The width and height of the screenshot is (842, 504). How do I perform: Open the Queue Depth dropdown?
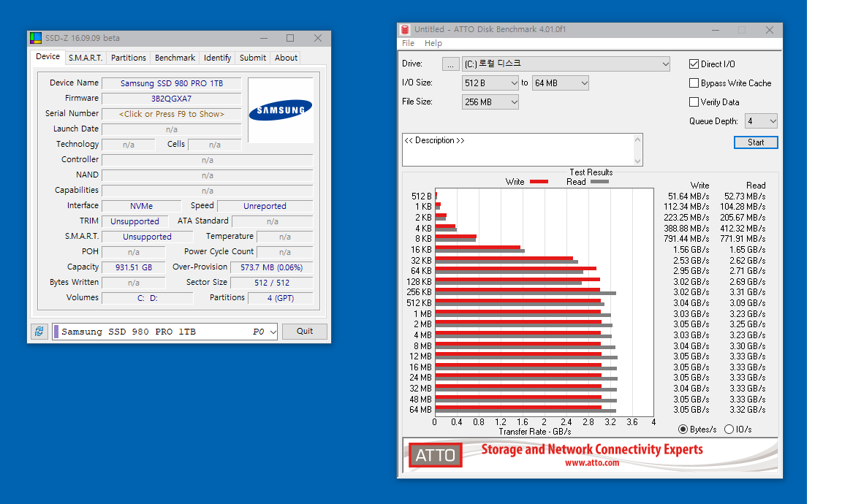coord(761,121)
